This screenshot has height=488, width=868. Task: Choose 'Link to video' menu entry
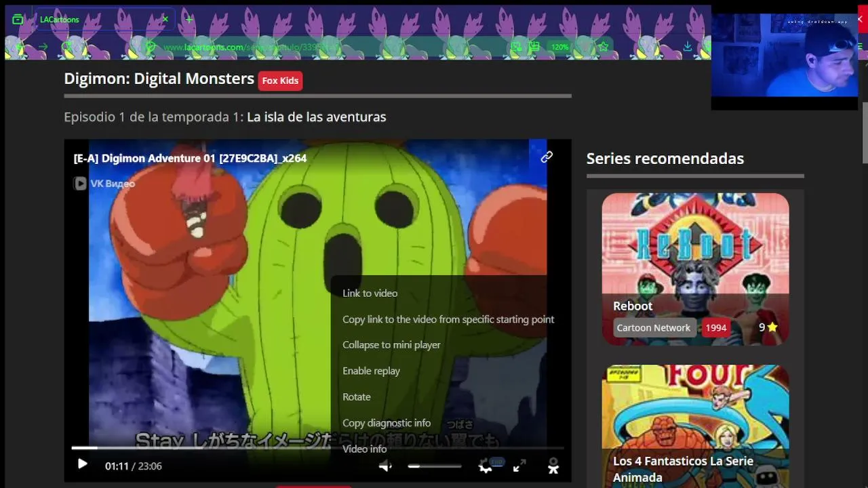pyautogui.click(x=370, y=293)
